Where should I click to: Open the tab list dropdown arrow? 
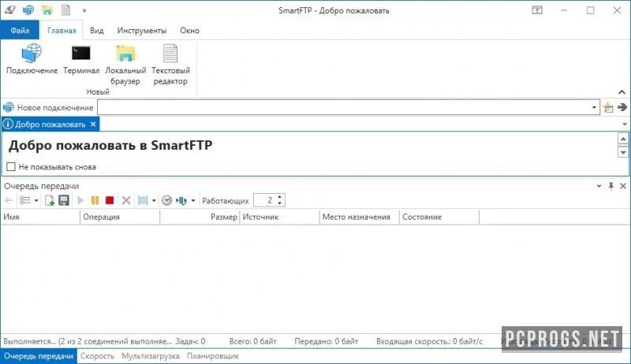[625, 124]
